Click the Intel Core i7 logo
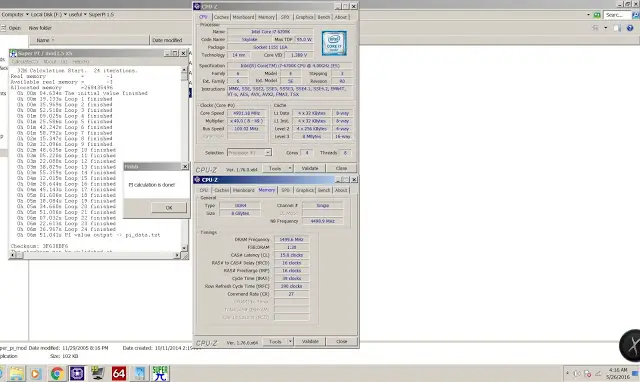The height and width of the screenshot is (382, 640). 334,43
